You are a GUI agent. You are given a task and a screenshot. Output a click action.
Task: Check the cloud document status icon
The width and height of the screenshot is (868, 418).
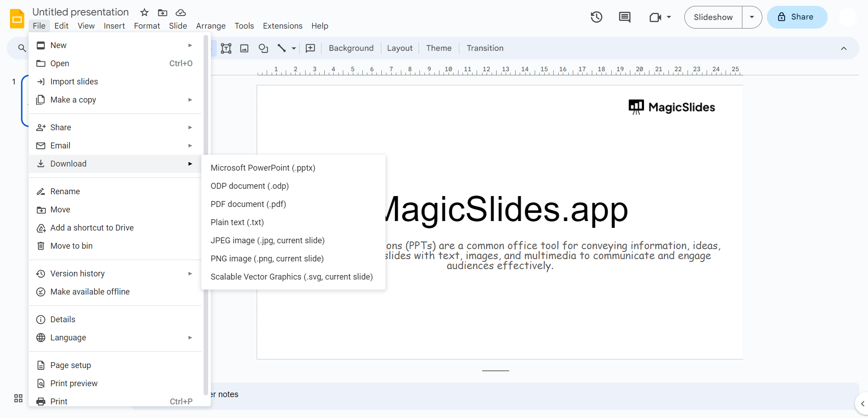tap(180, 13)
